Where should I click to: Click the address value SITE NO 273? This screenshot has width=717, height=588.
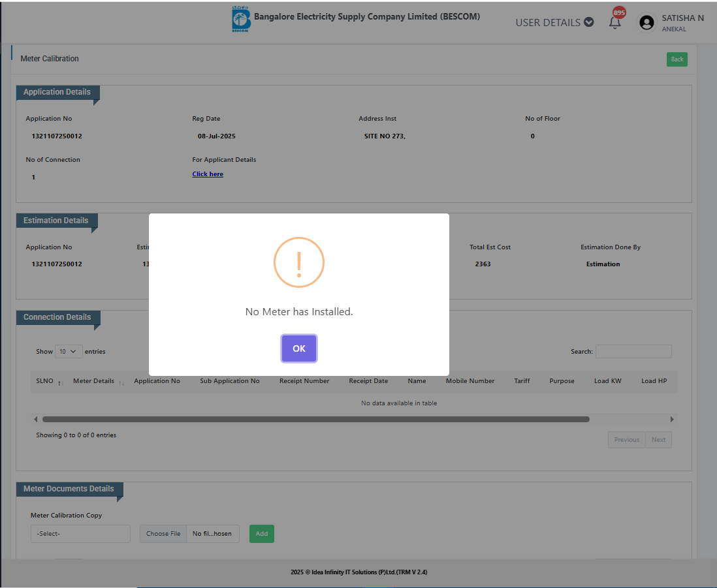[x=385, y=136]
